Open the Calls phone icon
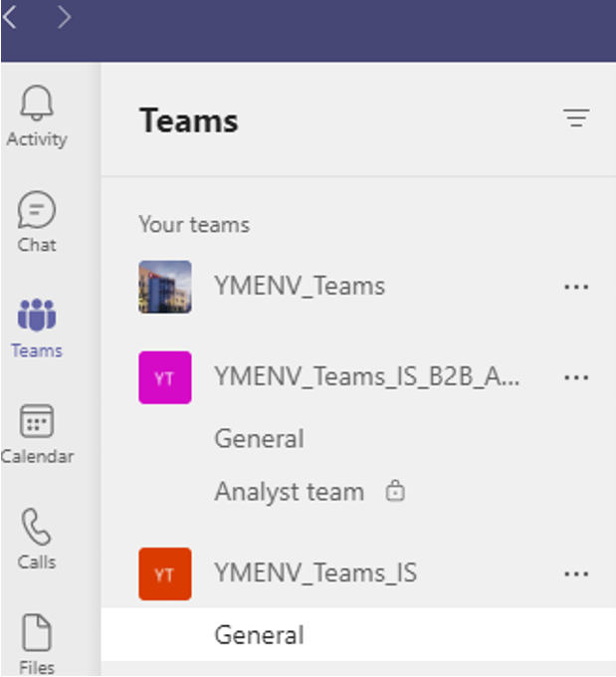Viewport: 616px width, 677px height. 37,527
